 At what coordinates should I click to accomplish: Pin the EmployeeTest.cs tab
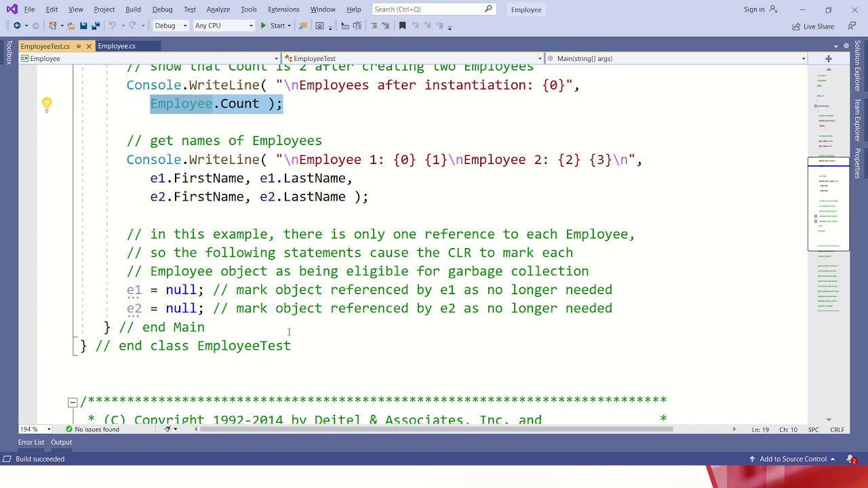click(x=78, y=46)
